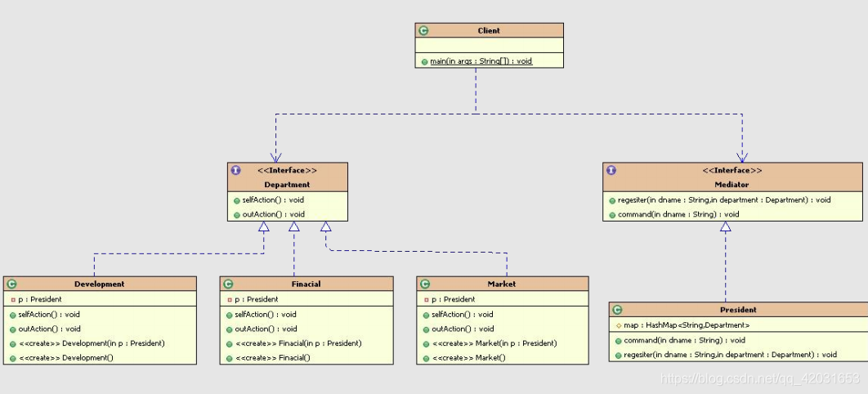Select the Finacial class title

[306, 284]
